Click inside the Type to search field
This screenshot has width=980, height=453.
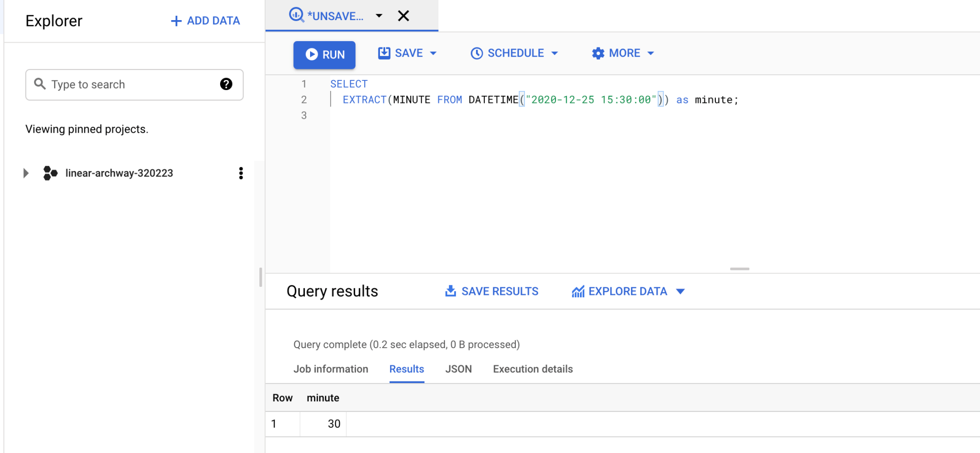coord(120,84)
